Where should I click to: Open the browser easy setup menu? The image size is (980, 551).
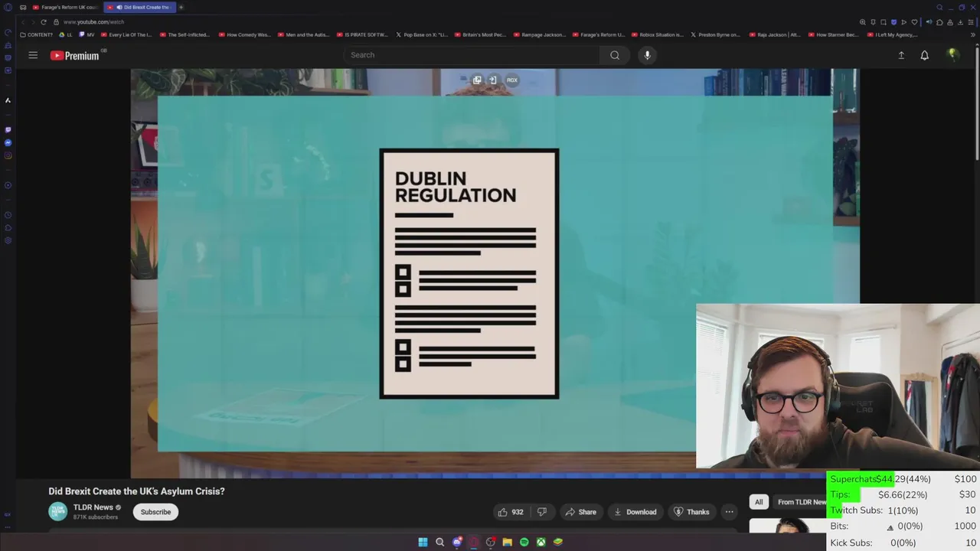tap(971, 22)
